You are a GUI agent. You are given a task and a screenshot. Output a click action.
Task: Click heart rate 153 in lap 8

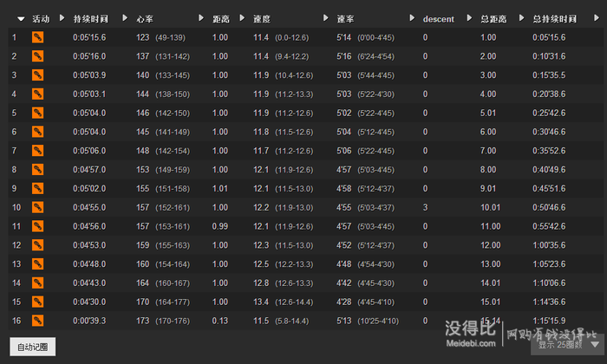point(142,169)
